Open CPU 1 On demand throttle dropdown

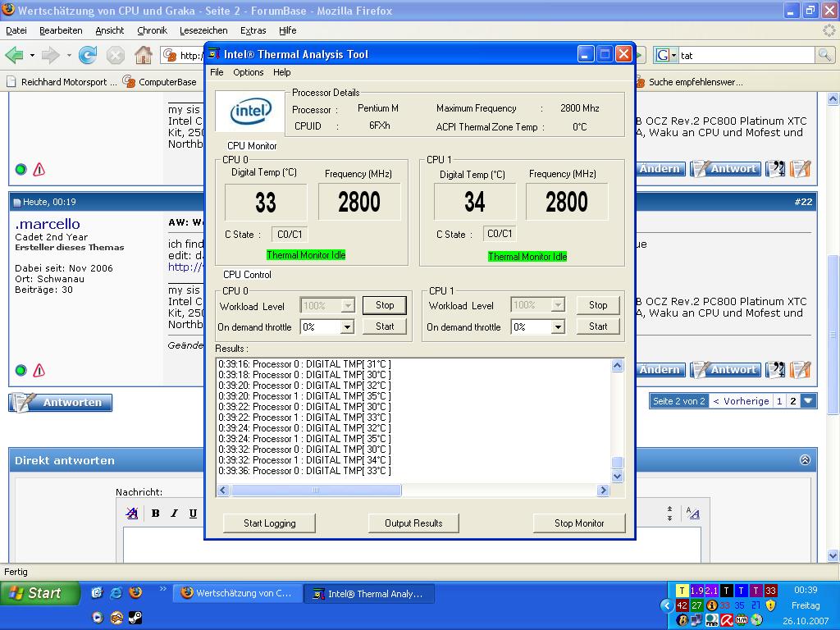click(x=558, y=326)
